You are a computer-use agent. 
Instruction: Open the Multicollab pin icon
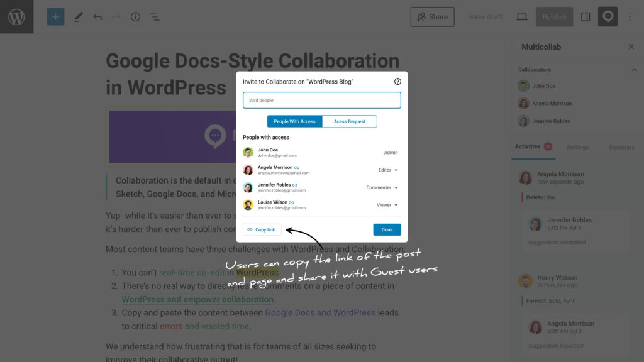click(608, 17)
